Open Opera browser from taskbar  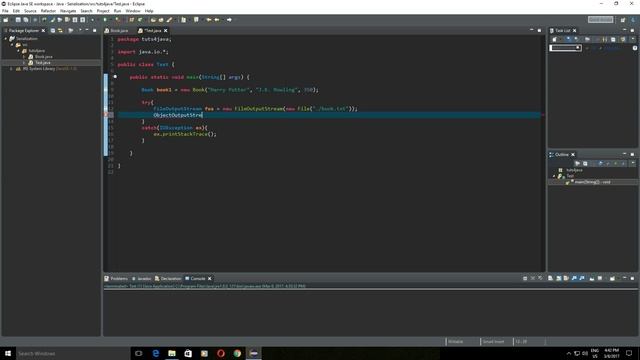click(x=221, y=353)
